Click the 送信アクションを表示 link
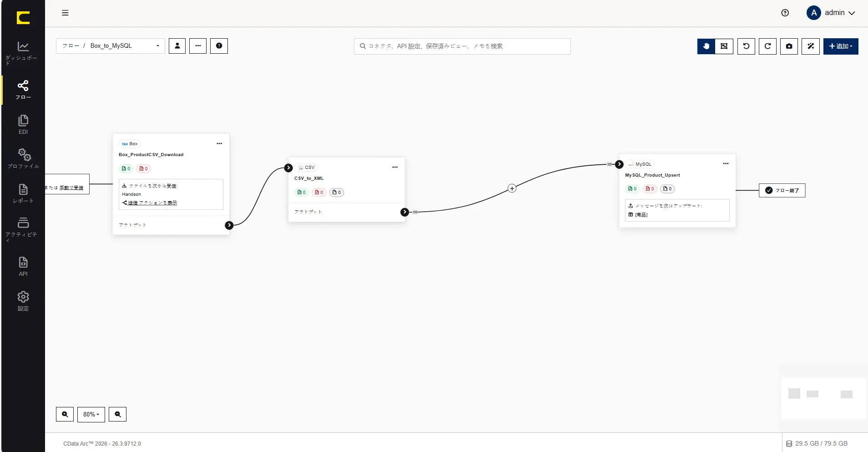Screen dimensions: 868x452 tap(152, 203)
